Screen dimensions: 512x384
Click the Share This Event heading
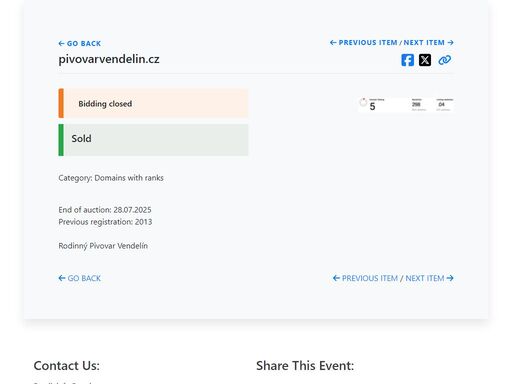305,366
